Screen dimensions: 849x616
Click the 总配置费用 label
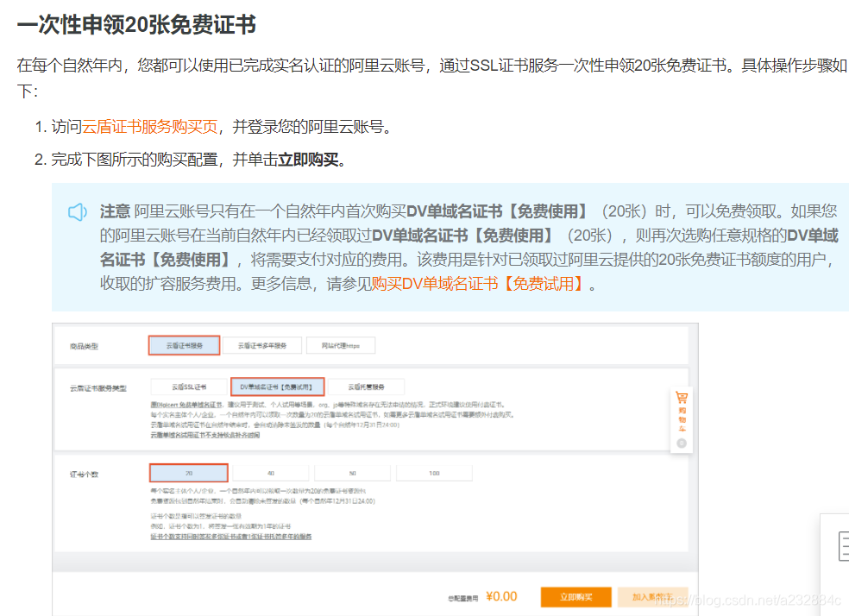tap(463, 598)
